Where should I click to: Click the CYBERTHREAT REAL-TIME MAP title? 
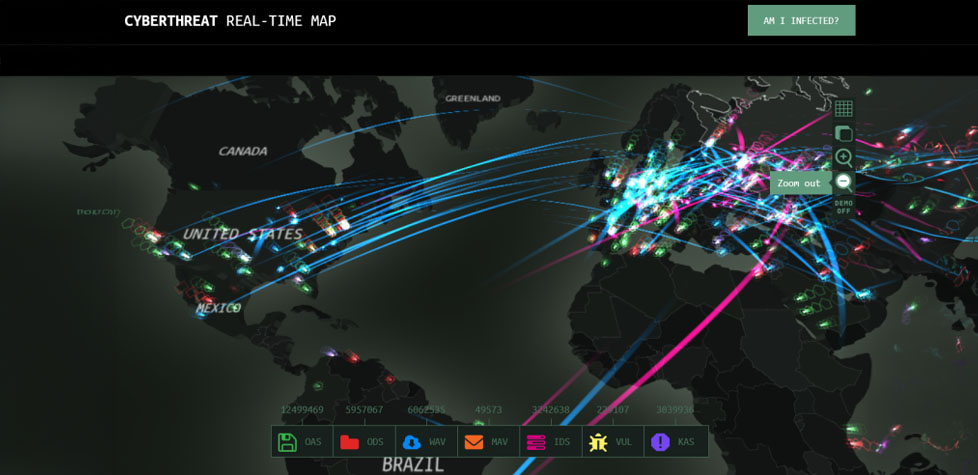230,21
